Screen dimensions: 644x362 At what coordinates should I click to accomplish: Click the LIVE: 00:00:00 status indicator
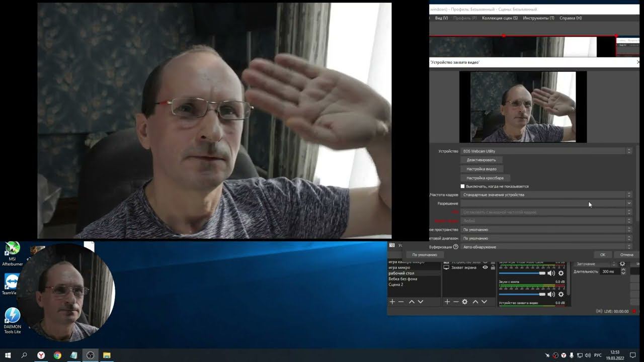point(612,311)
